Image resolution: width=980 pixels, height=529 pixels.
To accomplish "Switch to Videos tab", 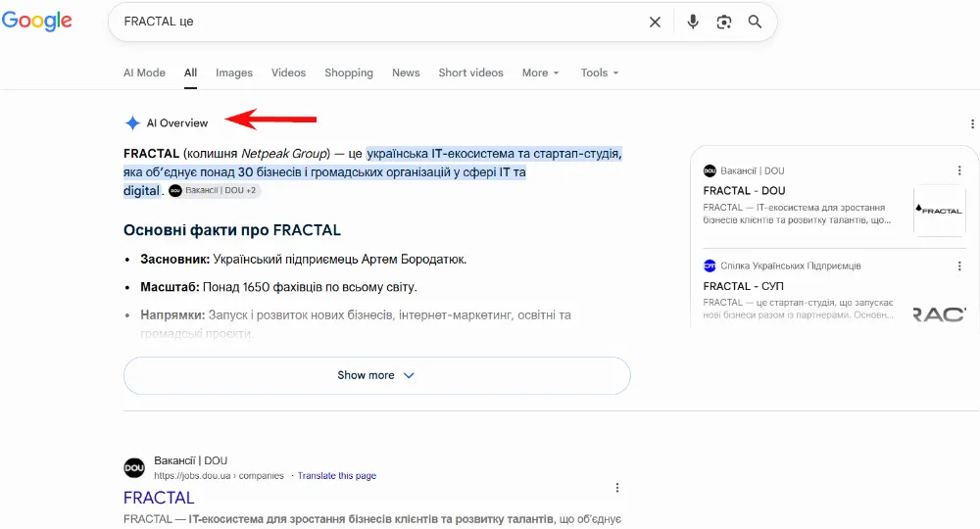I will coord(289,72).
